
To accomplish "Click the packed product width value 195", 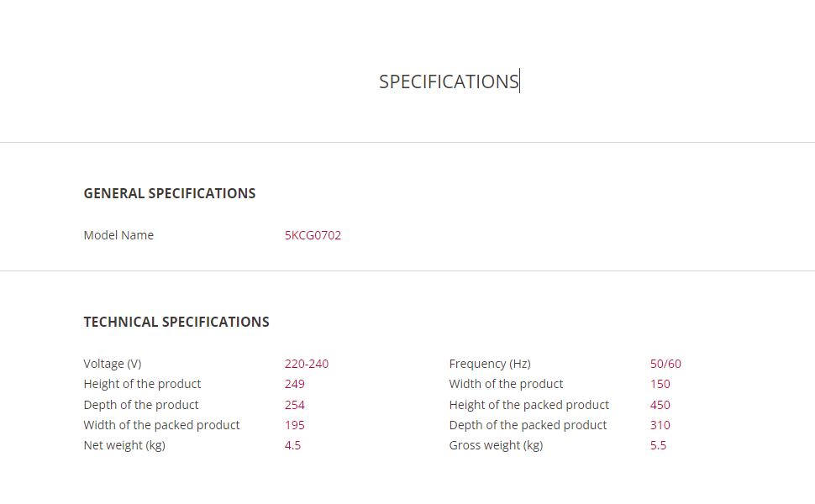I will (x=295, y=425).
